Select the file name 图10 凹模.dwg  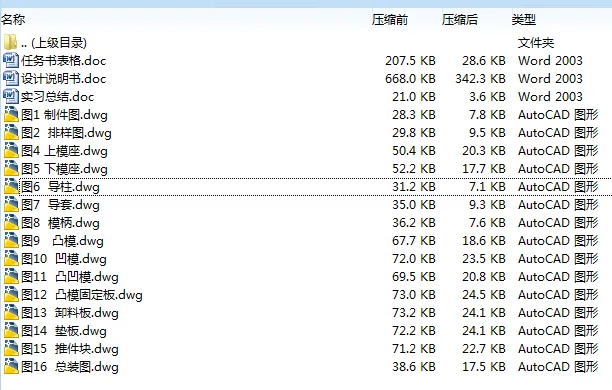(64, 258)
